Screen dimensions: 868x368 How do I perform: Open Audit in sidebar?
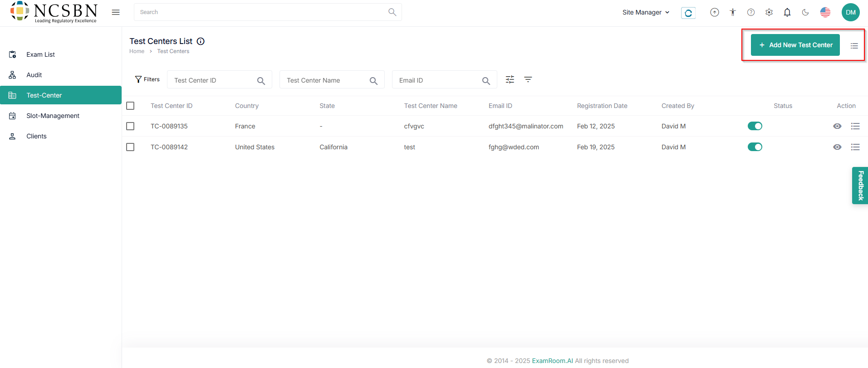[x=61, y=75]
